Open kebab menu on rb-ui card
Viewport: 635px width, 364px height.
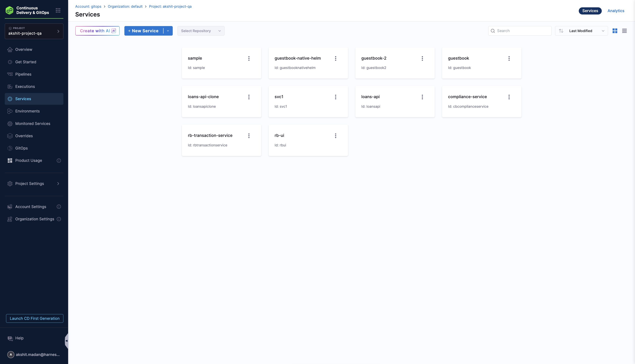[x=335, y=136]
